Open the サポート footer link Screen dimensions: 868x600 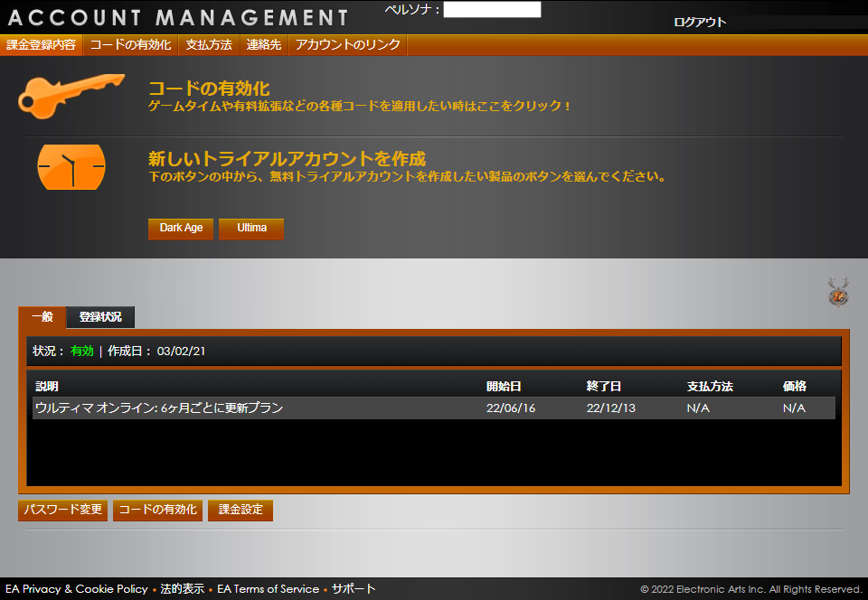click(x=354, y=589)
